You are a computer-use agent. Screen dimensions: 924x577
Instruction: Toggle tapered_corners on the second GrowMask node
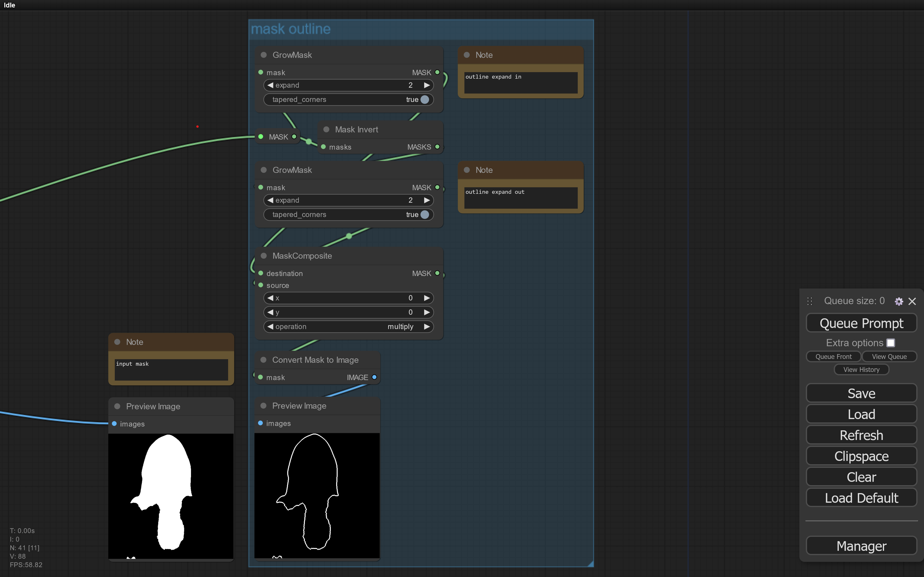(x=424, y=214)
